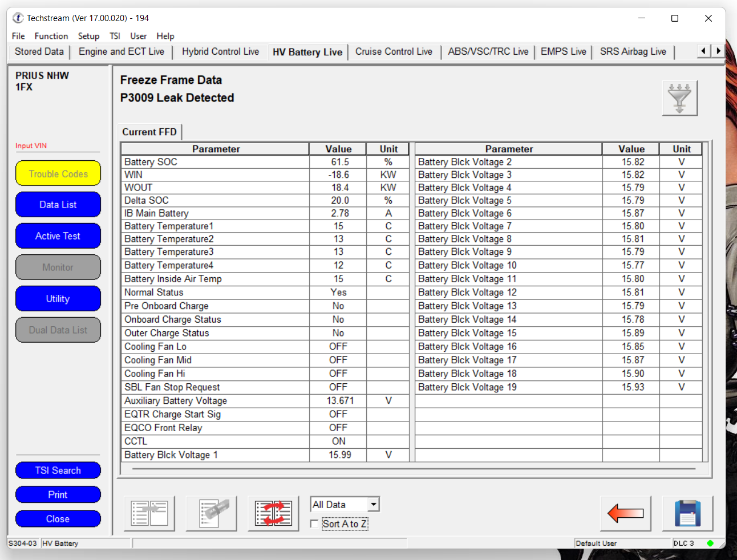Screen dimensions: 737x560
Task: Select the Cooling Fan Lo row
Action: [265, 347]
